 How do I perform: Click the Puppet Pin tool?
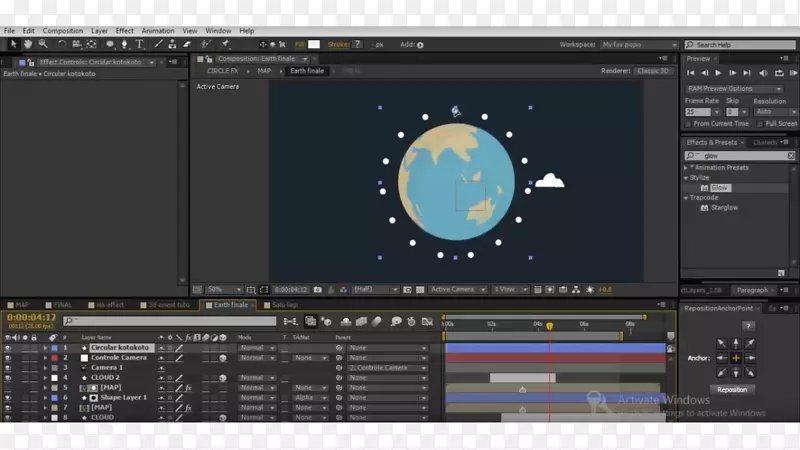pos(227,44)
